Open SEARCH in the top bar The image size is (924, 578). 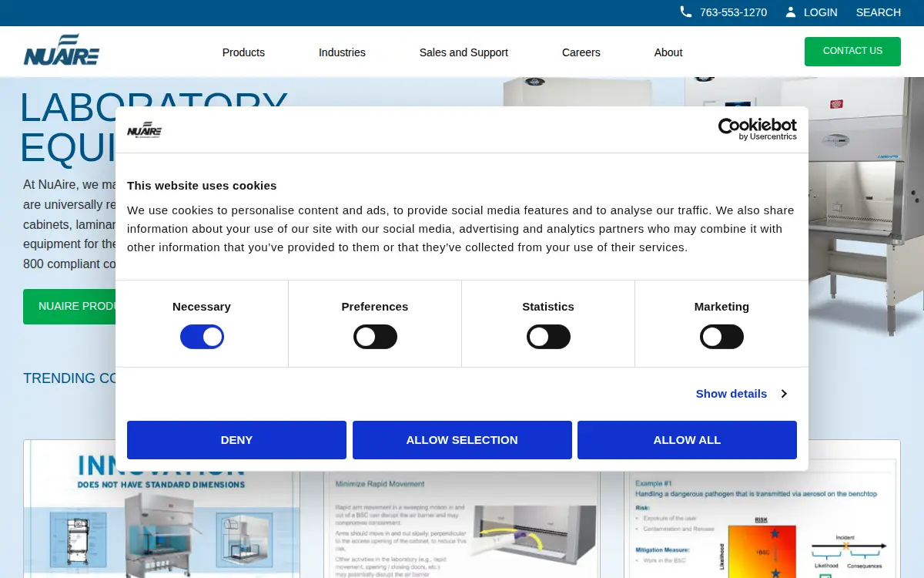pos(878,12)
